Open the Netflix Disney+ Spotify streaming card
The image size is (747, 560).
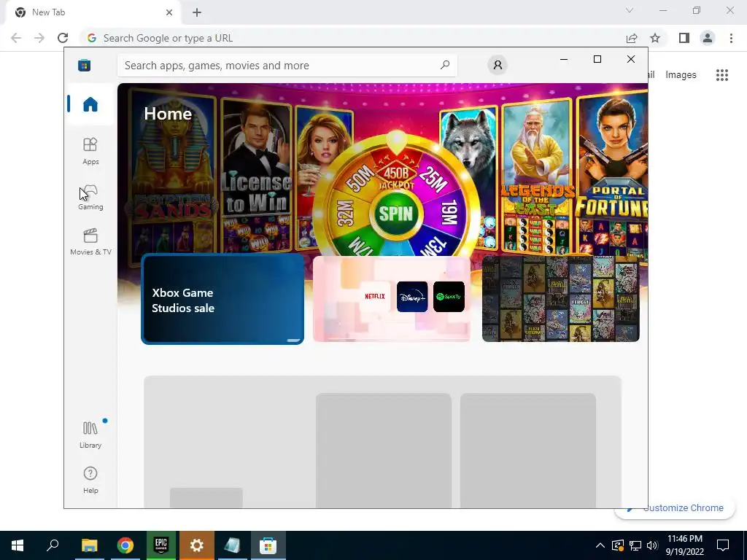(392, 299)
